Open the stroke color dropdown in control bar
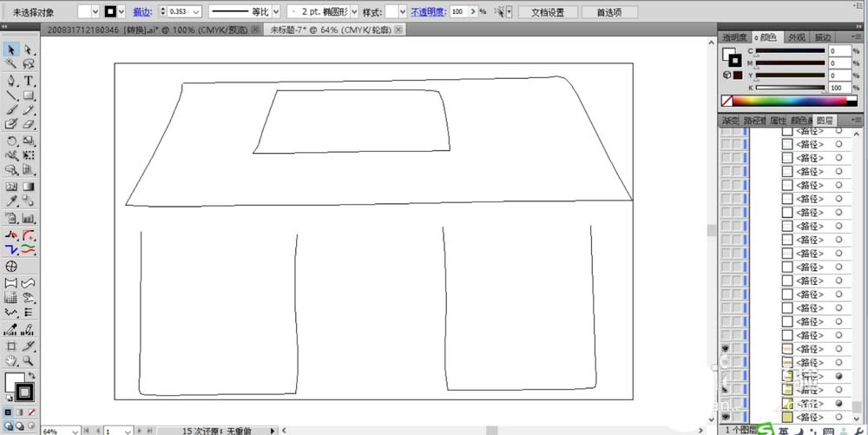The image size is (868, 435). coord(122,11)
